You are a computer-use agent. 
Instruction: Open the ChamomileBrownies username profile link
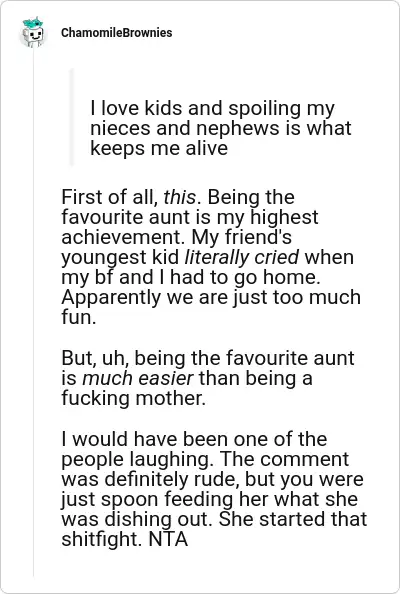tap(117, 33)
